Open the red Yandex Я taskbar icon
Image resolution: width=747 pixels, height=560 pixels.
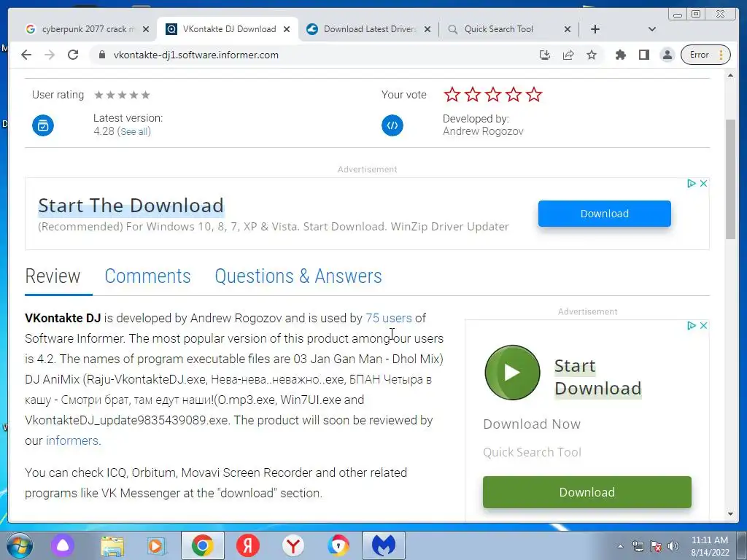point(248,545)
